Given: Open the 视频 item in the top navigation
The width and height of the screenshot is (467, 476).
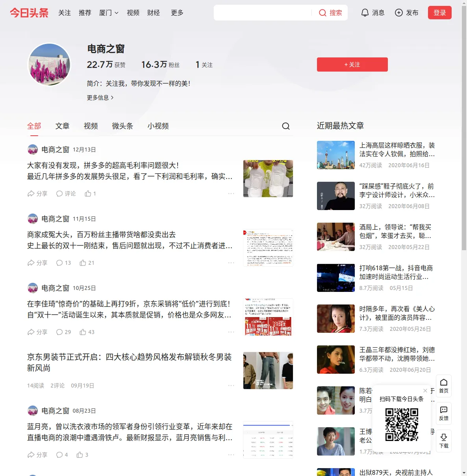Looking at the screenshot, I should (133, 13).
